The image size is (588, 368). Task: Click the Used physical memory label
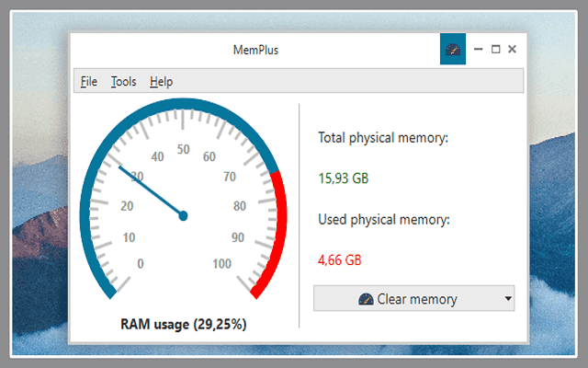click(384, 220)
